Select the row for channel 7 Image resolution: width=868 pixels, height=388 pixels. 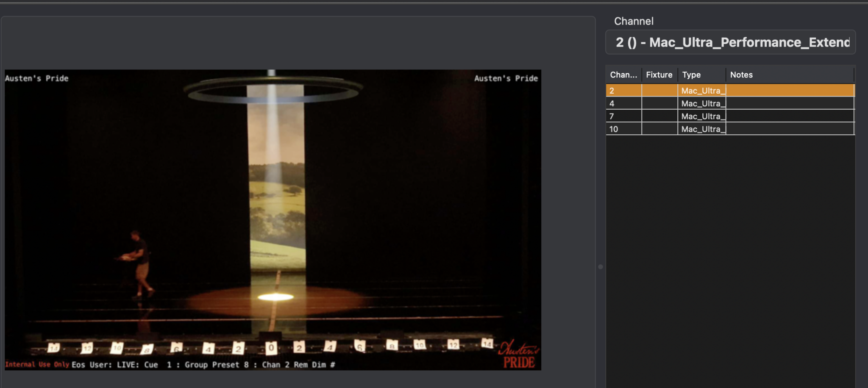coord(623,116)
